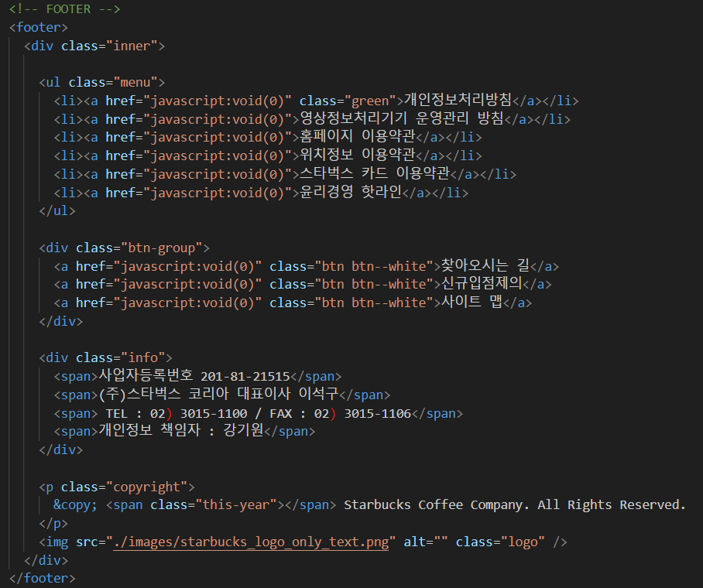Click the TEL number 3015-1100

pyautogui.click(x=214, y=413)
